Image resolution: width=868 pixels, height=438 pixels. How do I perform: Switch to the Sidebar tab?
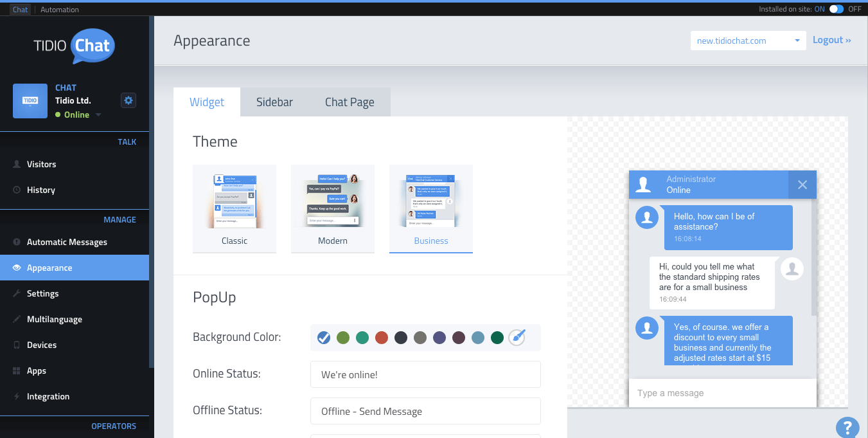[274, 102]
